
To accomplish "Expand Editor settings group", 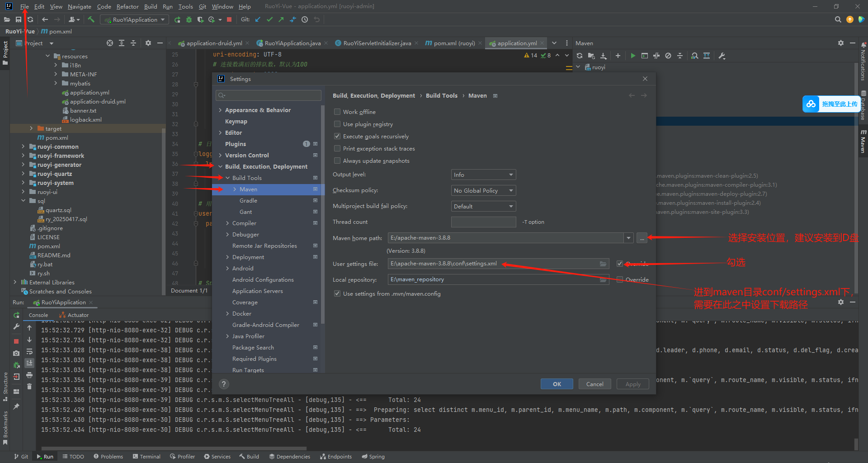I will pos(220,132).
